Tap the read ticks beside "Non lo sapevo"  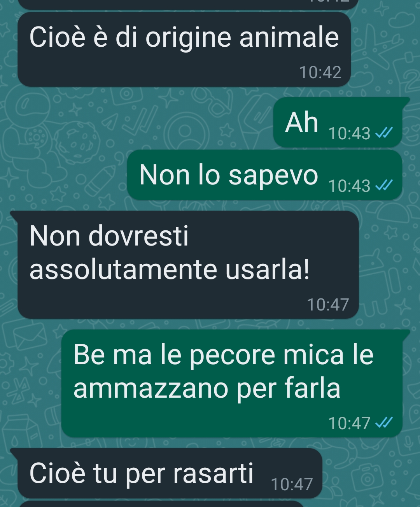pos(384,186)
